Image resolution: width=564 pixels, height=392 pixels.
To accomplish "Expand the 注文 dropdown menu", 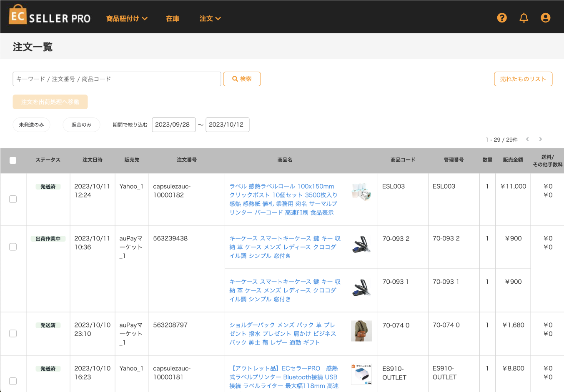I will point(210,18).
